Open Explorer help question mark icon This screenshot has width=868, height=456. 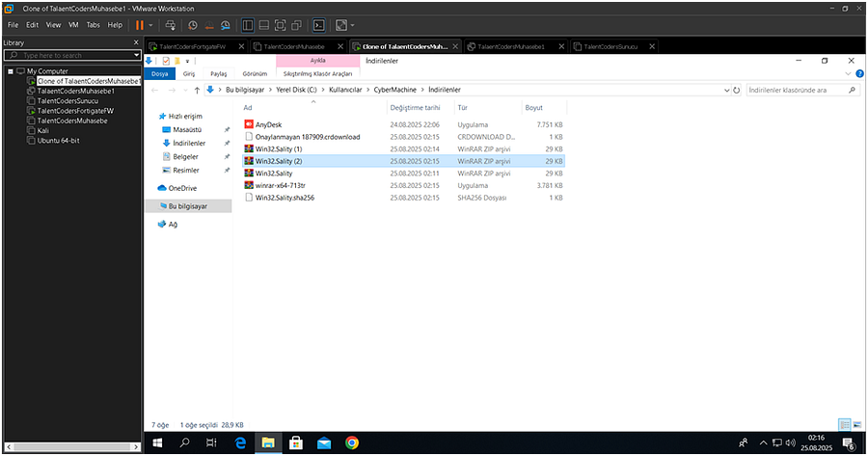click(859, 73)
